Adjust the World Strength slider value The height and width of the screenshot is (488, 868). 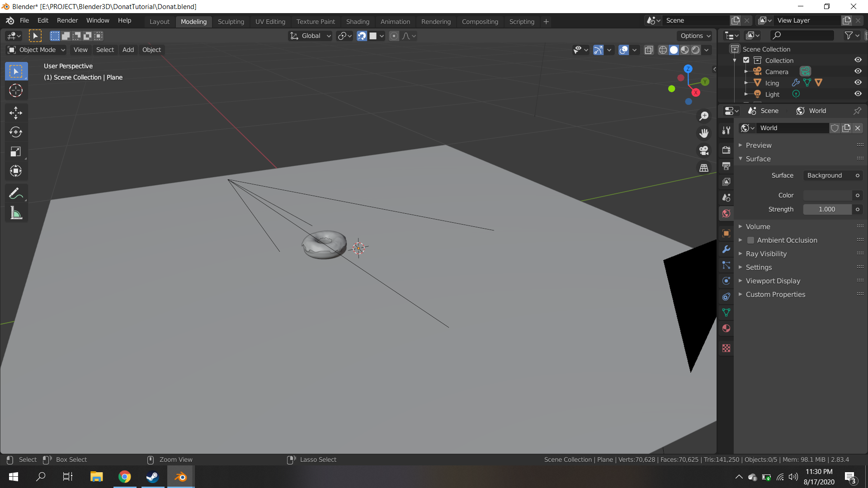pyautogui.click(x=827, y=209)
